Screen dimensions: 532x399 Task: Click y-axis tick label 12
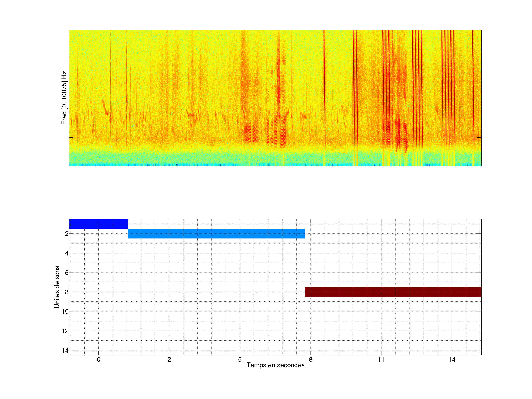tap(65, 331)
